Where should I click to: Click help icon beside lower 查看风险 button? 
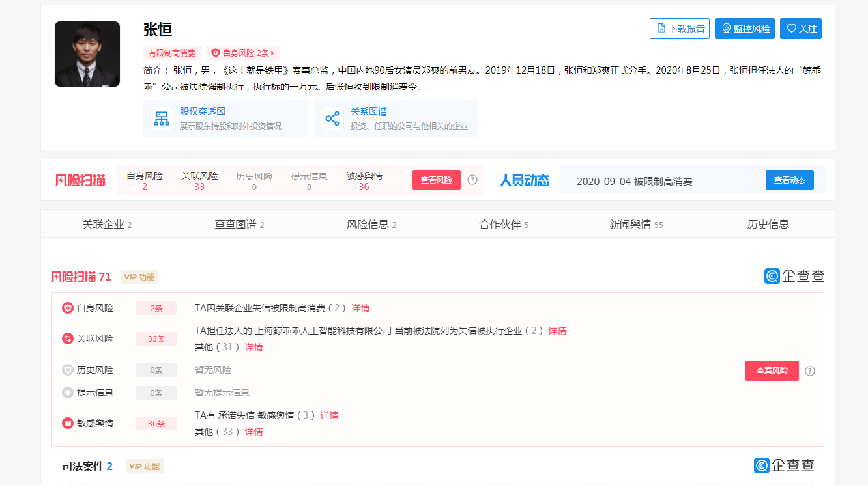coord(810,371)
